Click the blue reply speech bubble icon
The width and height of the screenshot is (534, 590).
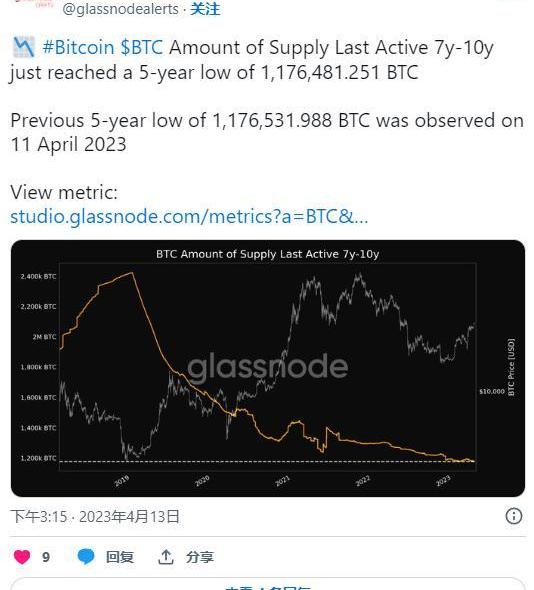[86, 557]
